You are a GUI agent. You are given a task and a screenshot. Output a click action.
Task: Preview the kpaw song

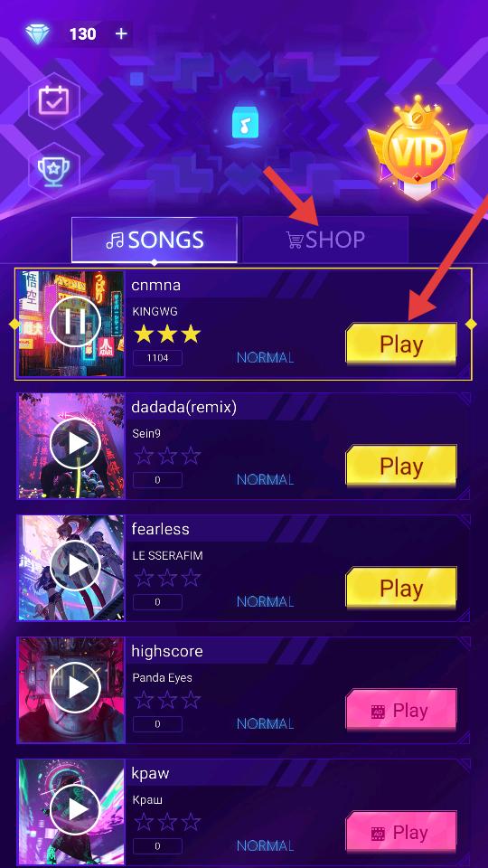point(75,809)
